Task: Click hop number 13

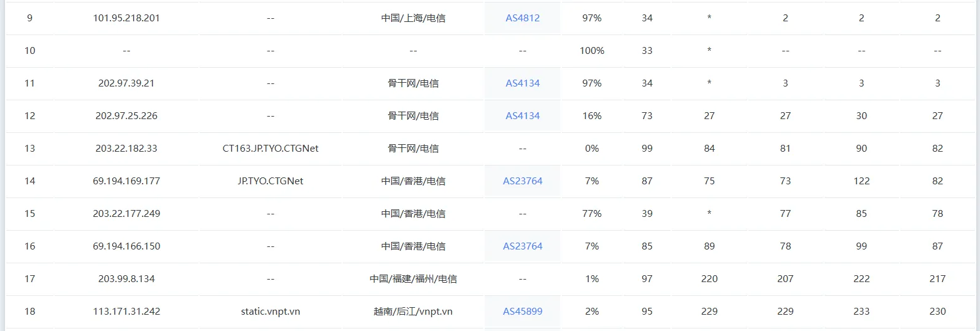Action: pos(30,149)
